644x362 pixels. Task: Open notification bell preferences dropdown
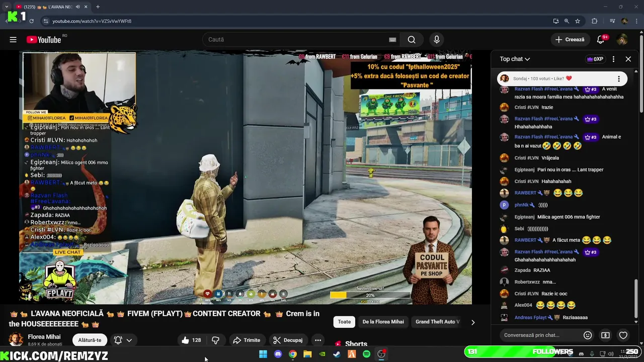123,340
